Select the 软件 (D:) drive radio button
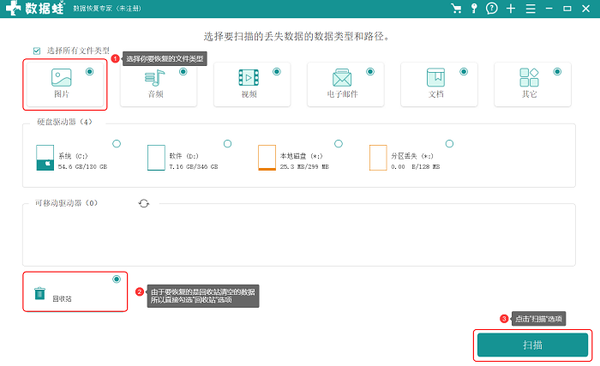The width and height of the screenshot is (600, 366). (227, 144)
